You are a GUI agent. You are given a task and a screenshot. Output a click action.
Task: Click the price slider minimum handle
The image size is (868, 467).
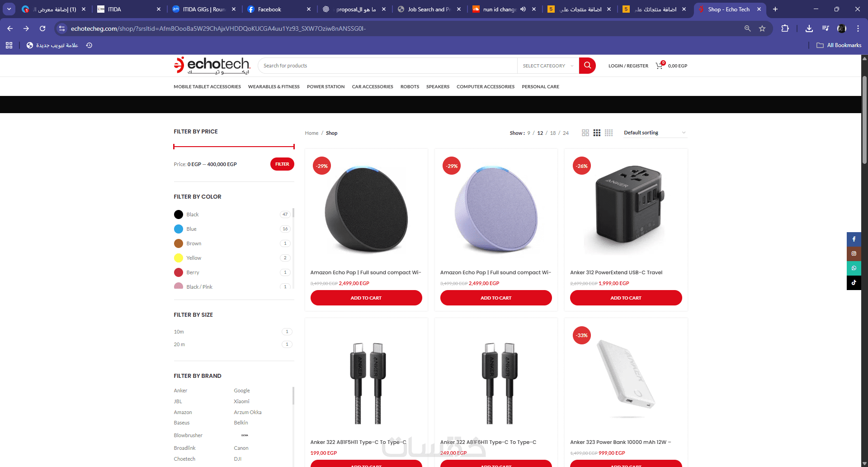[174, 147]
